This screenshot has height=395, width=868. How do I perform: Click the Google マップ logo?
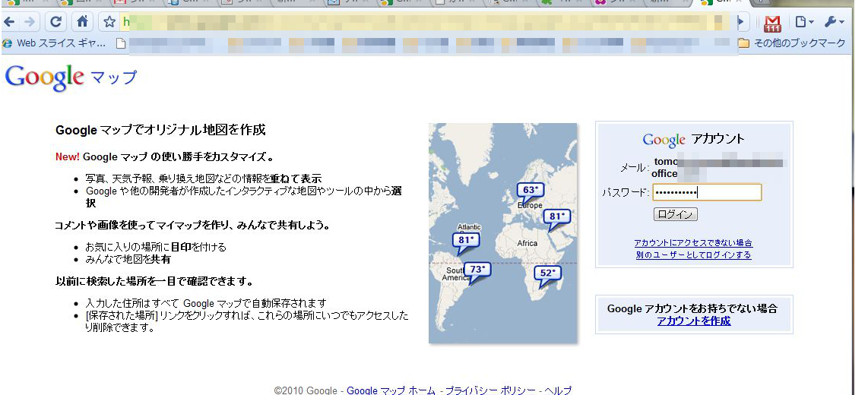(70, 77)
